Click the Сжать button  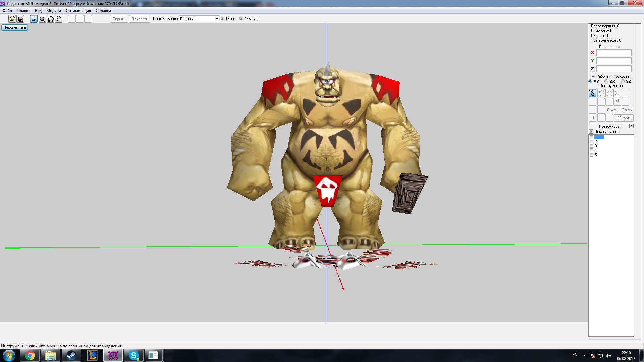[x=612, y=110]
